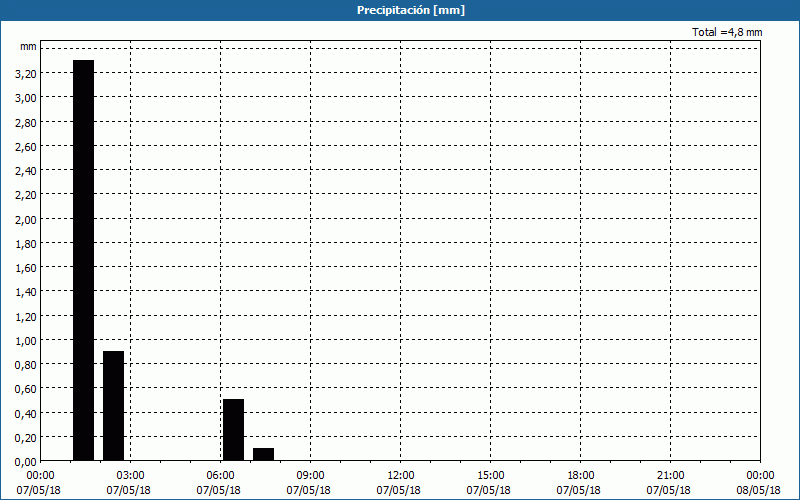Click the 12:00 time axis label
This screenshot has height=500, width=800.
(401, 476)
